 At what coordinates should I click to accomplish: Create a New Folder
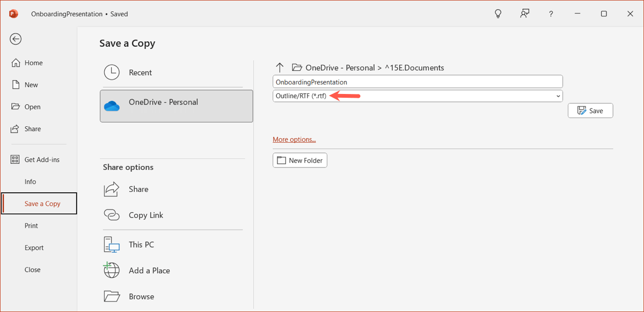(300, 160)
